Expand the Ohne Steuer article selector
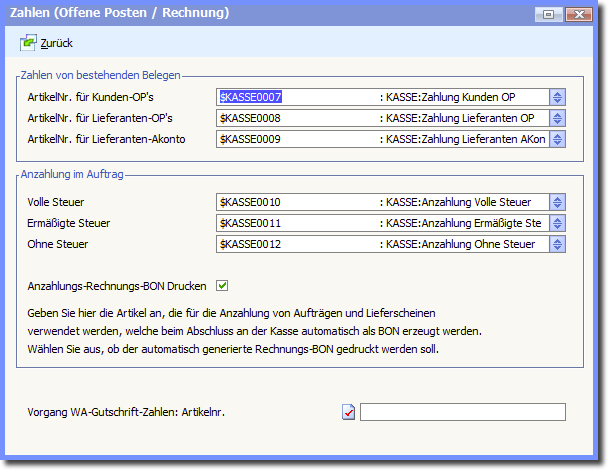Viewport: 608px width, 470px height. tap(558, 244)
